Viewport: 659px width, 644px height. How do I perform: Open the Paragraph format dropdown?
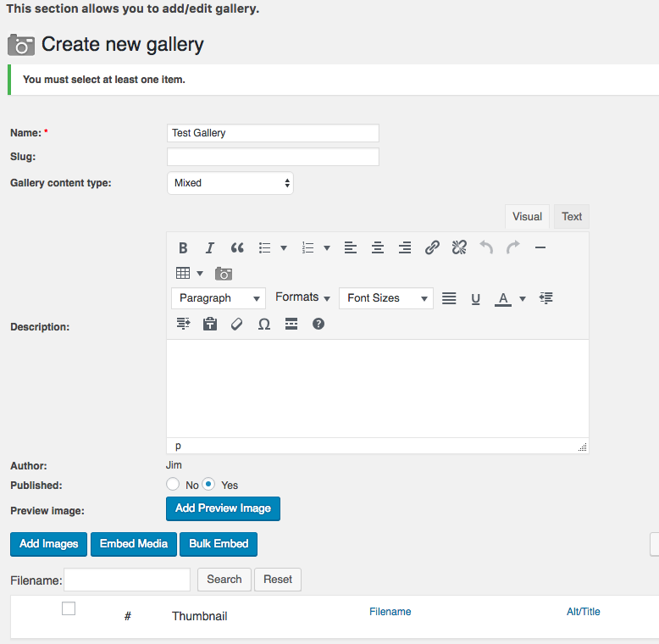click(219, 298)
